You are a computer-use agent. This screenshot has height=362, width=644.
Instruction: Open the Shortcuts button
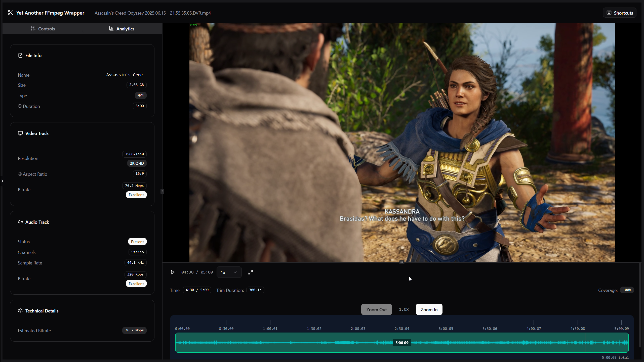click(620, 13)
